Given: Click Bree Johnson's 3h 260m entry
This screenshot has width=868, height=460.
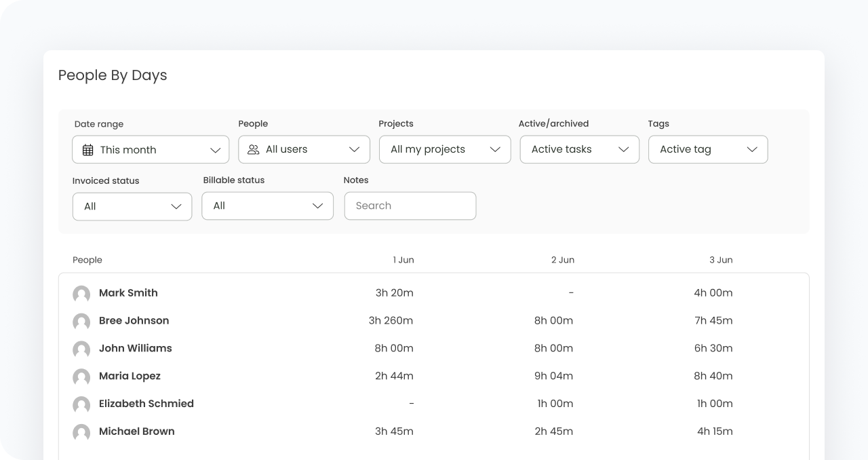Looking at the screenshot, I should coord(391,321).
